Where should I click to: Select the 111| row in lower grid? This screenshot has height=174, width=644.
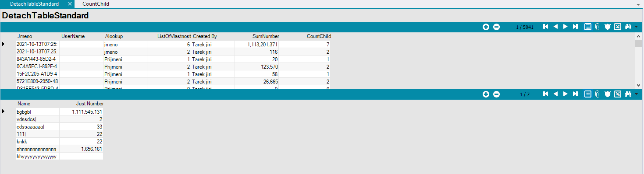point(59,134)
